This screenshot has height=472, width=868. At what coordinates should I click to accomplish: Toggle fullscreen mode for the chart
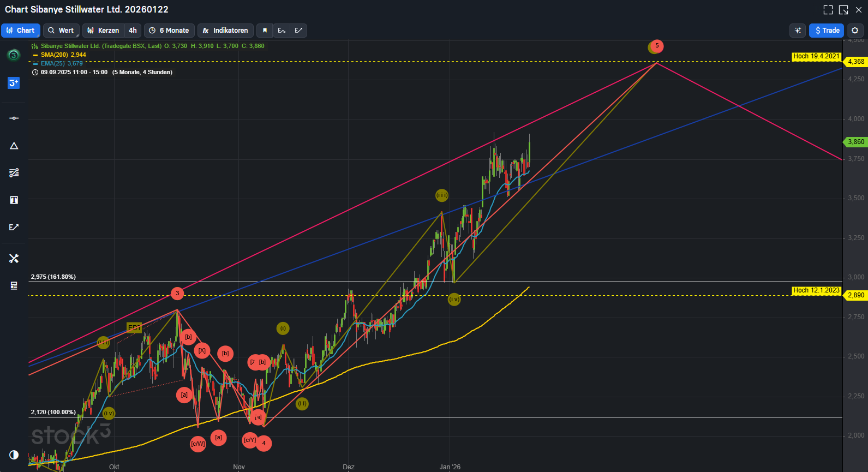[x=828, y=10]
